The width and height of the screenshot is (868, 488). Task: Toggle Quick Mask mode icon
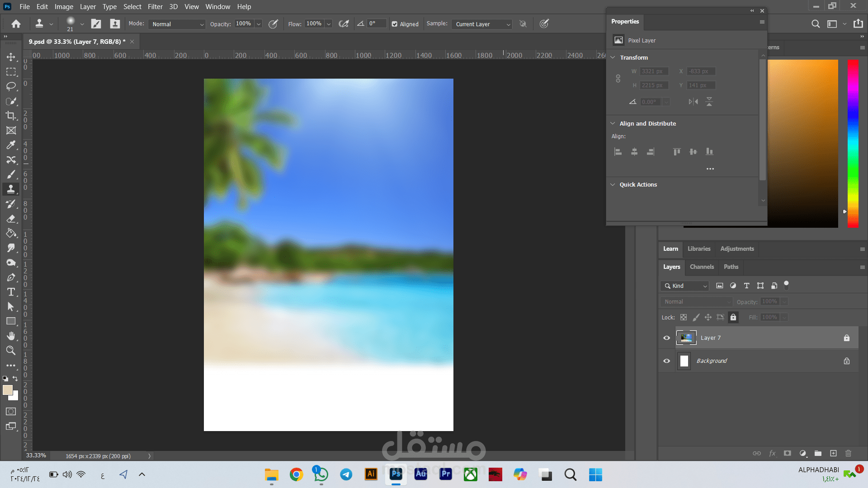[11, 412]
